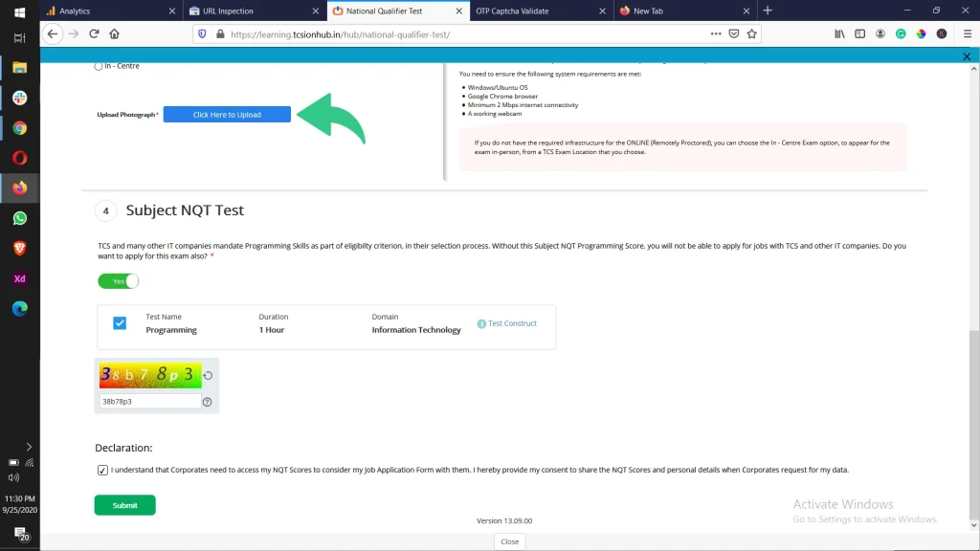Open the Firefox account icon in toolbar

[x=880, y=33]
